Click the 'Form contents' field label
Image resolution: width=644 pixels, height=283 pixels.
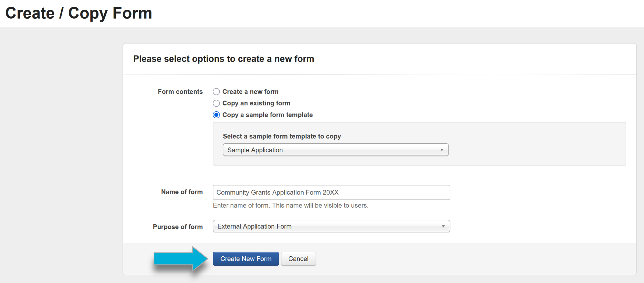180,92
